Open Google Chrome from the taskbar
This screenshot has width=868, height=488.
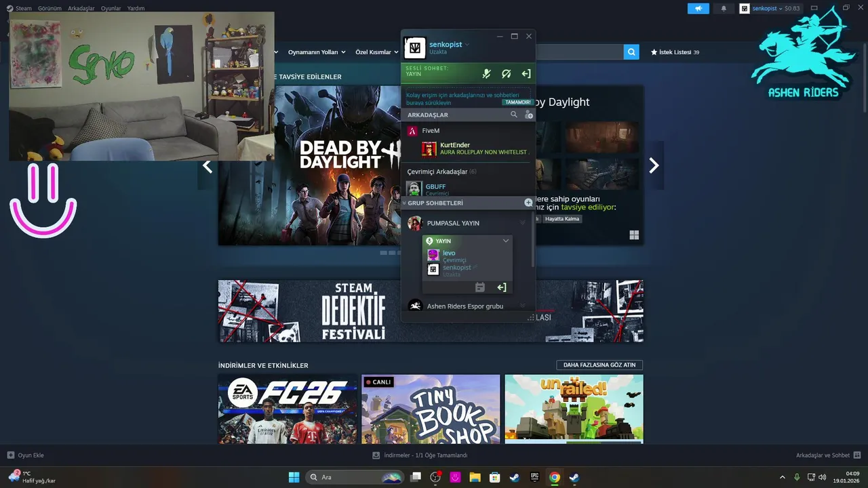point(555,477)
